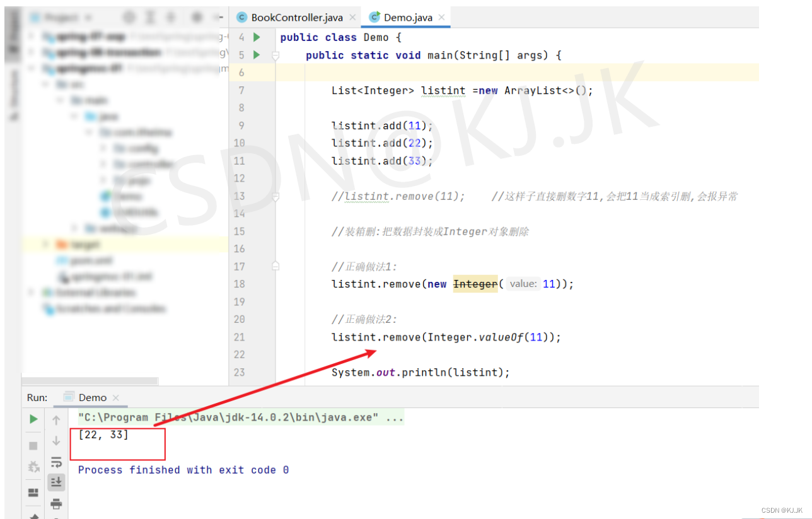The width and height of the screenshot is (812, 519).
Task: Fold the main method at line 5
Action: 275,55
